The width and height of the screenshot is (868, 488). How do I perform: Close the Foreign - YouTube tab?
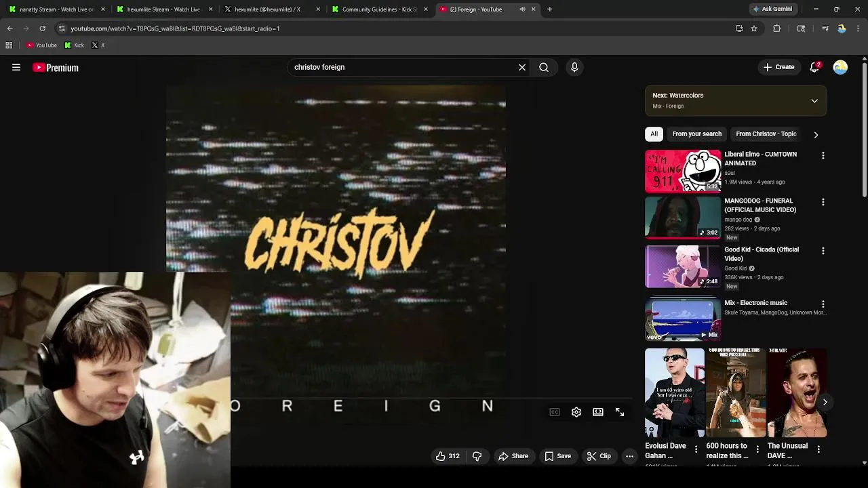coord(533,9)
